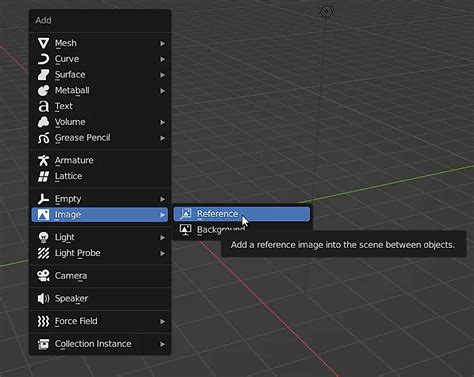Select the light object in viewport
Screen dimensions: 474x377
[326, 11]
